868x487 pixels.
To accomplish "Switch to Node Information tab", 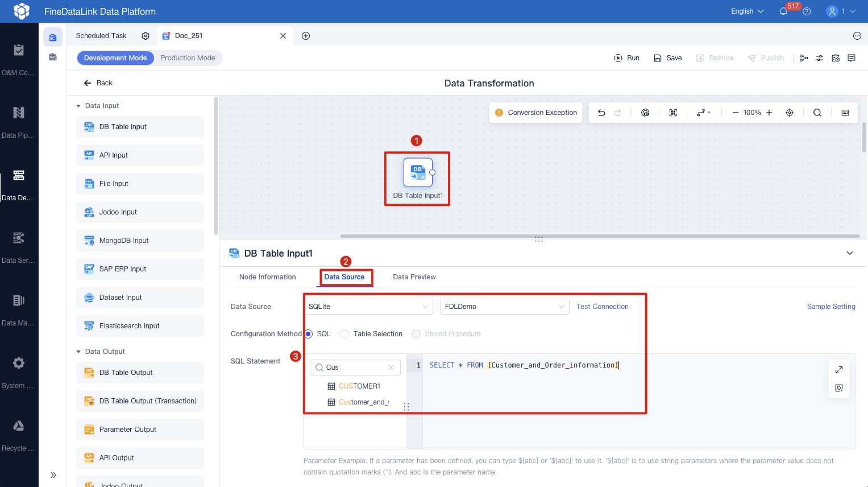I will coord(268,277).
